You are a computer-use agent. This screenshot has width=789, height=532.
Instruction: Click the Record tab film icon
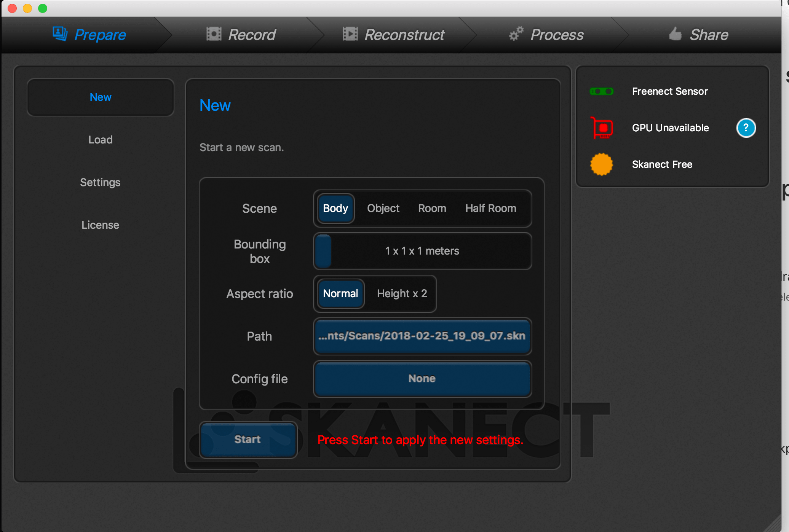[214, 34]
